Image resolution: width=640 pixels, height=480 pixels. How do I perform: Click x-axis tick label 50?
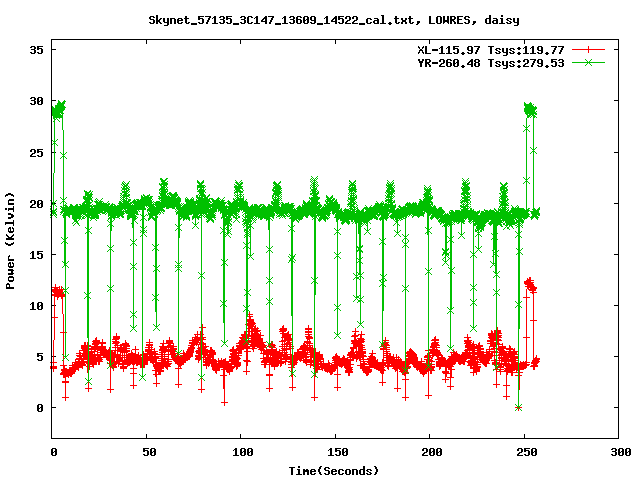(149, 452)
